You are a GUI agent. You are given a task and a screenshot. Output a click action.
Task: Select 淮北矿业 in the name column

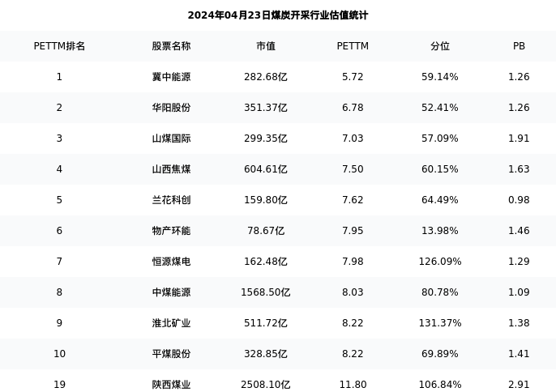(x=171, y=323)
